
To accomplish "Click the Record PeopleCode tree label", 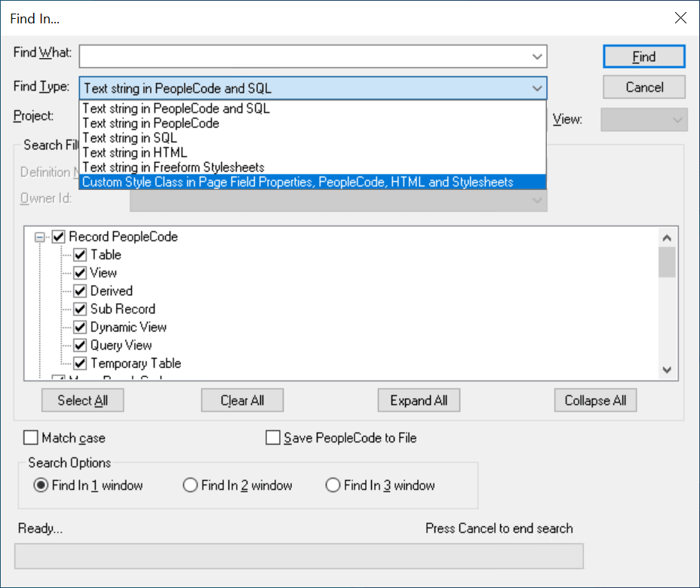I will pos(123,237).
